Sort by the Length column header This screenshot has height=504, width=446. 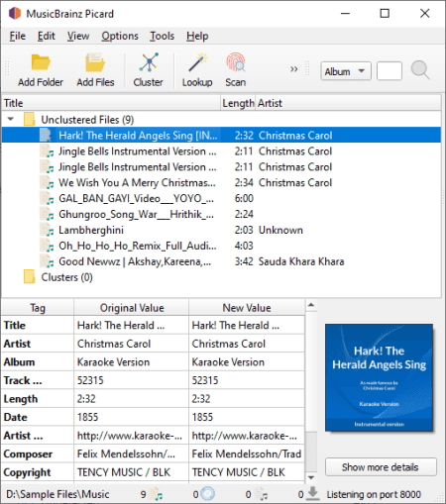click(x=238, y=103)
